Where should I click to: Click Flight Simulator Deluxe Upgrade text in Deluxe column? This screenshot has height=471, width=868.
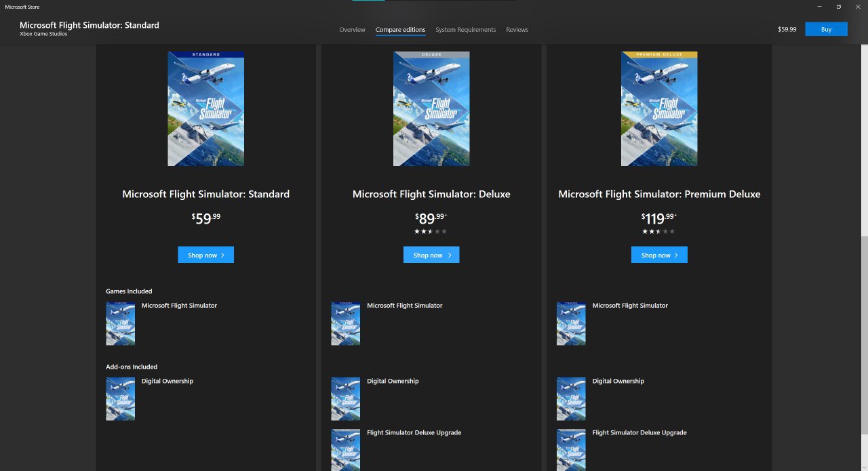[414, 432]
